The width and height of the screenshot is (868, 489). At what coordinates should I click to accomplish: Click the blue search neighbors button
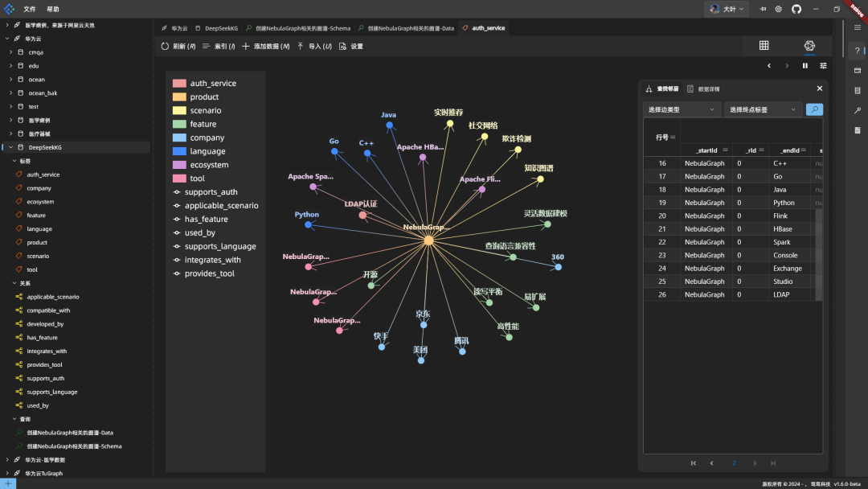pos(814,109)
